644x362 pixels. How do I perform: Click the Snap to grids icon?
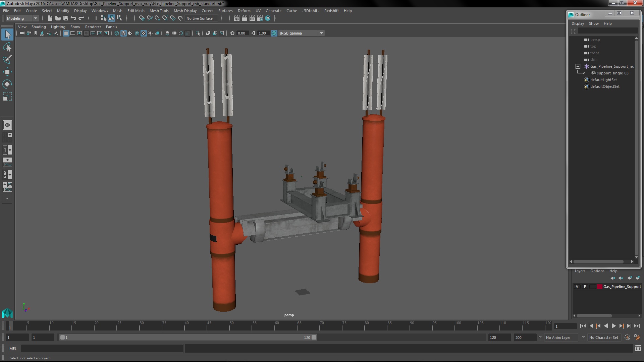click(x=142, y=18)
